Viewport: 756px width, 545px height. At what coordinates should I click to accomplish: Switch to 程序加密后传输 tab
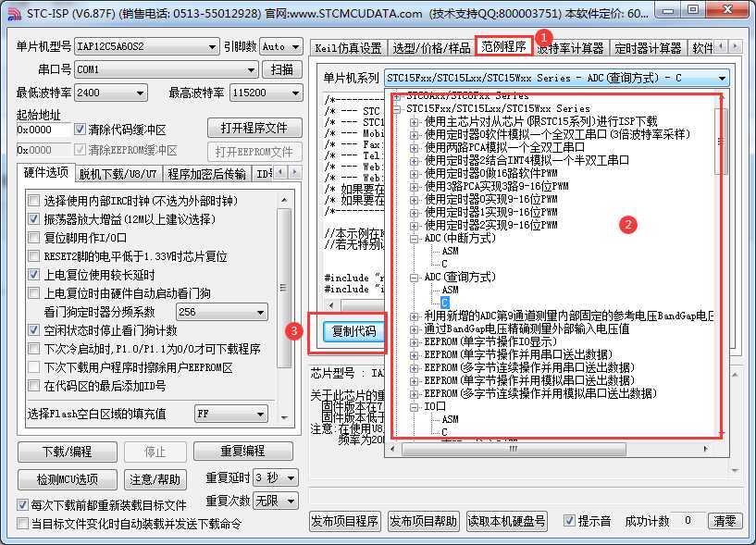click(207, 175)
